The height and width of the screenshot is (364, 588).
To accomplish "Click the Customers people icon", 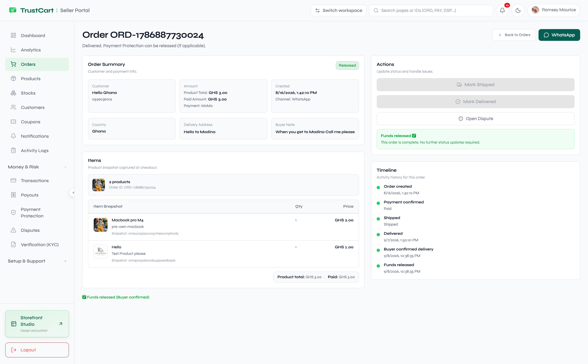I will (14, 107).
